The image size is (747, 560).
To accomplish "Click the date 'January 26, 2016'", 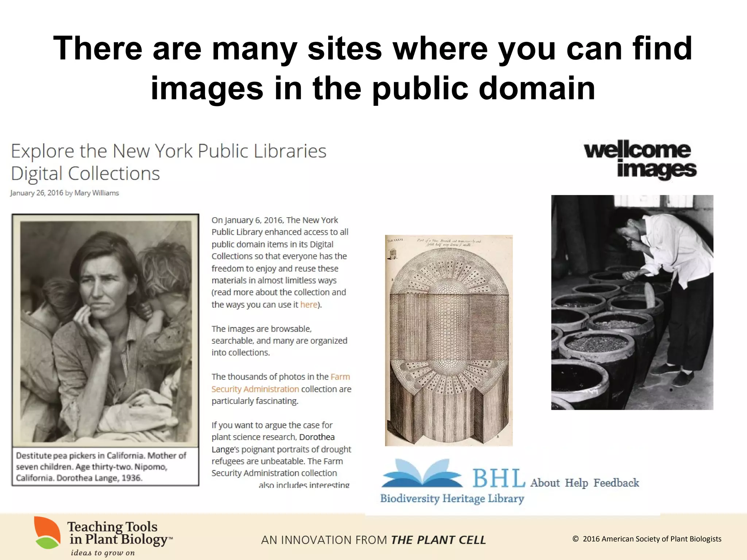I will tap(36, 193).
